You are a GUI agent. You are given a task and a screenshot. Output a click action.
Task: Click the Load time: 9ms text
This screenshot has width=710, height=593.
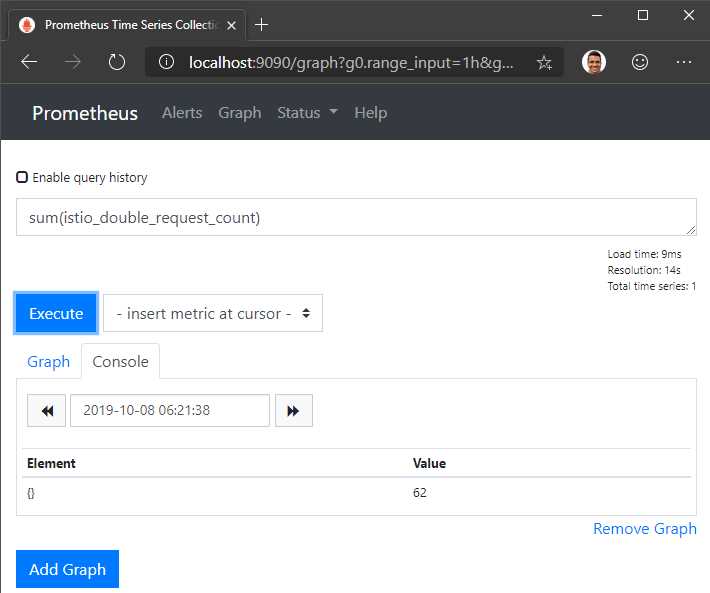(644, 254)
